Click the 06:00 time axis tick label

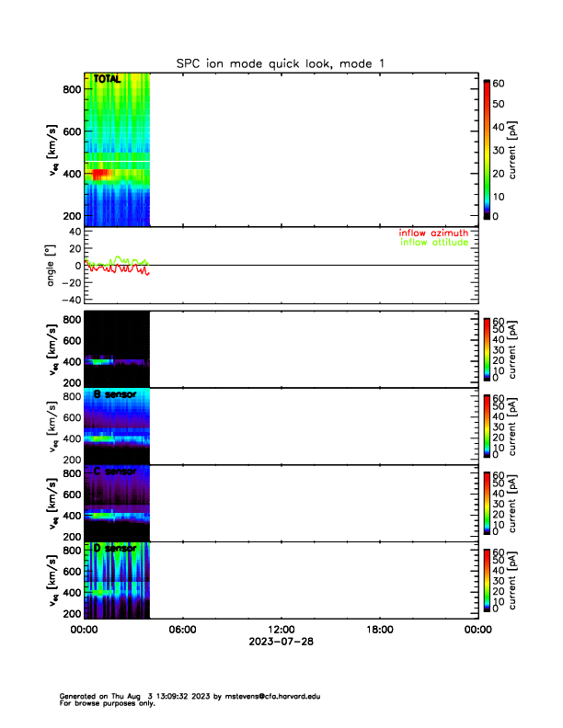pyautogui.click(x=182, y=630)
